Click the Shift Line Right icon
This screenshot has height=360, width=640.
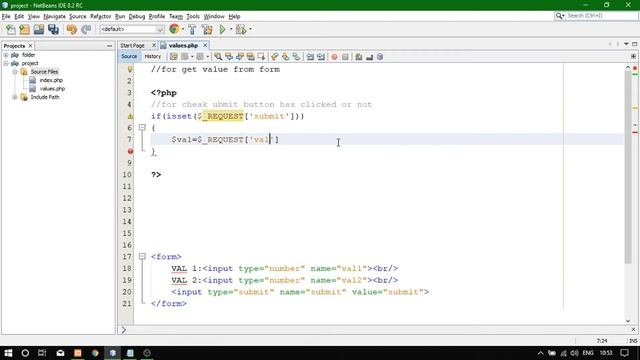pos(321,57)
